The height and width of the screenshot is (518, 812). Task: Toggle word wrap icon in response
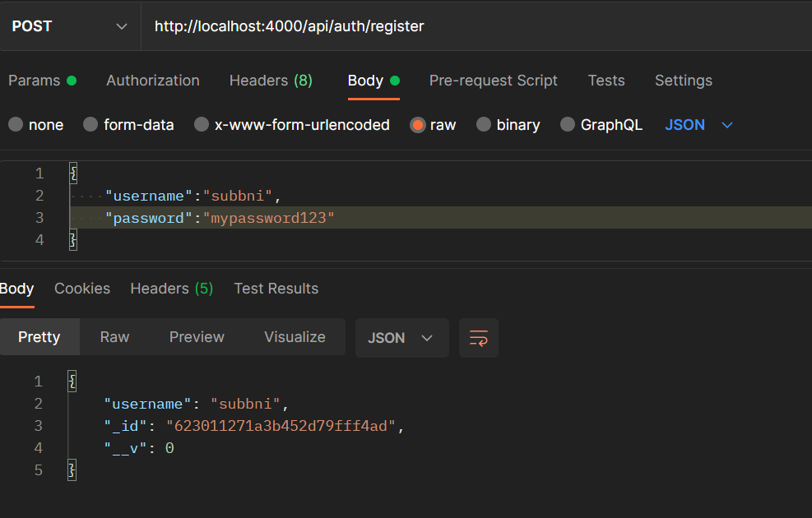tap(479, 338)
